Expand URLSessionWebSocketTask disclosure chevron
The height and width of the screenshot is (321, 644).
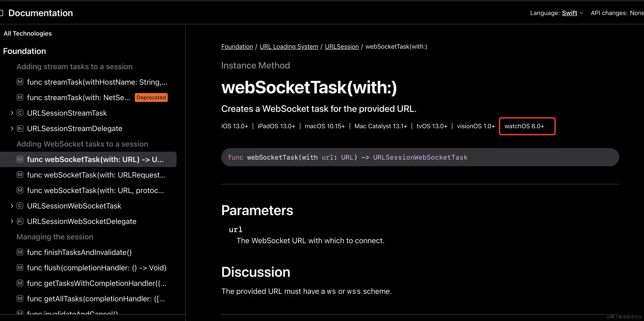(x=12, y=206)
